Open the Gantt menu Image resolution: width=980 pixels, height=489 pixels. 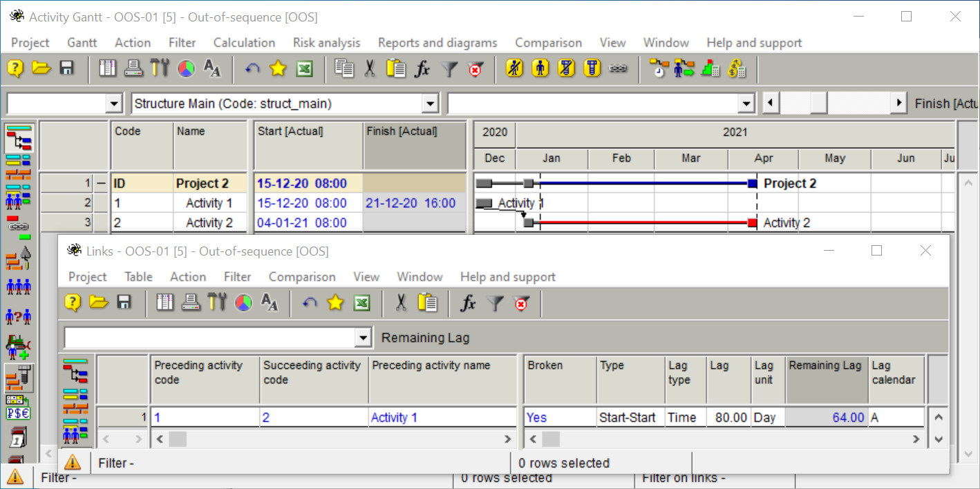pos(82,43)
